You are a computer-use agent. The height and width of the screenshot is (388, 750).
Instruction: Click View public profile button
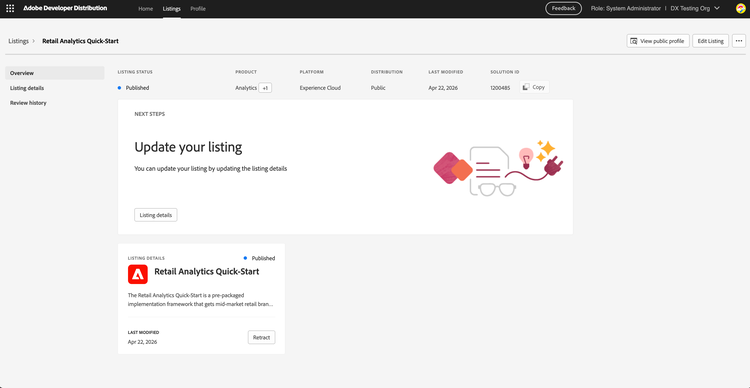tap(658, 41)
